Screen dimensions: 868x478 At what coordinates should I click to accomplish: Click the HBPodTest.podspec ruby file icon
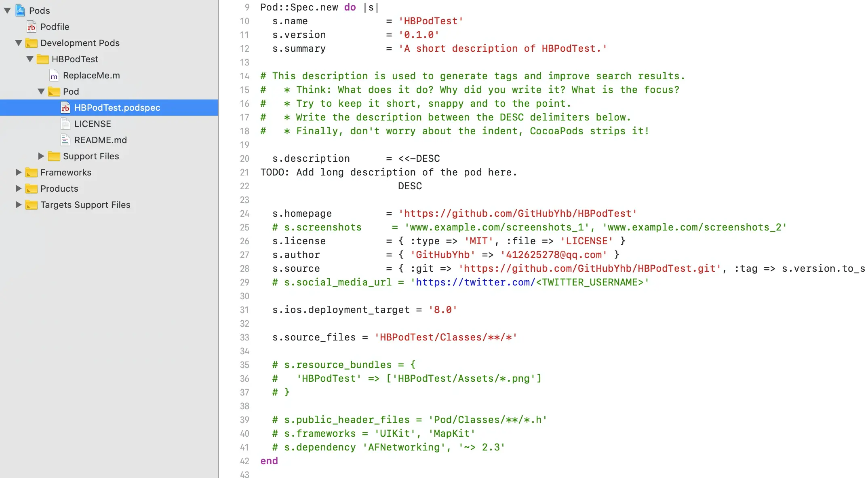65,108
